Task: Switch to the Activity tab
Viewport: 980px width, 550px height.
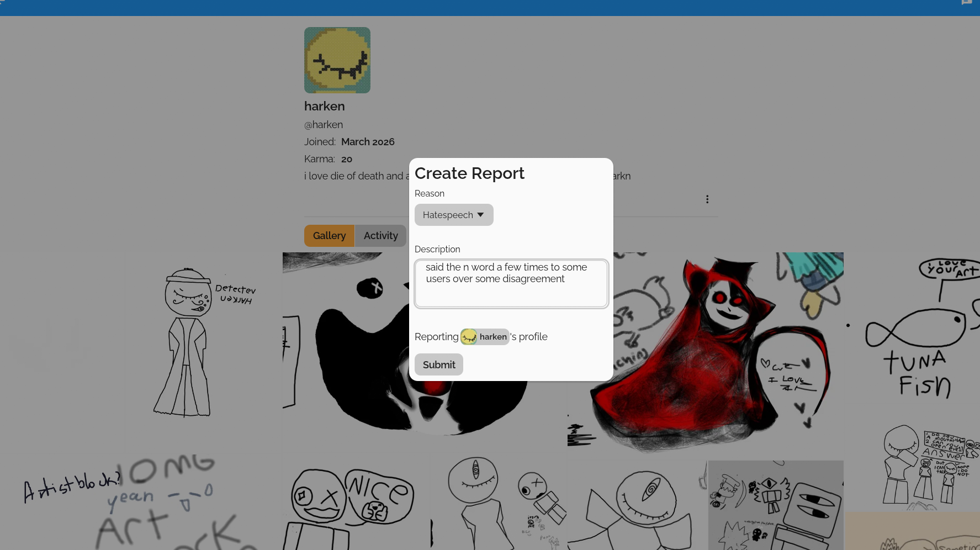Action: click(380, 236)
